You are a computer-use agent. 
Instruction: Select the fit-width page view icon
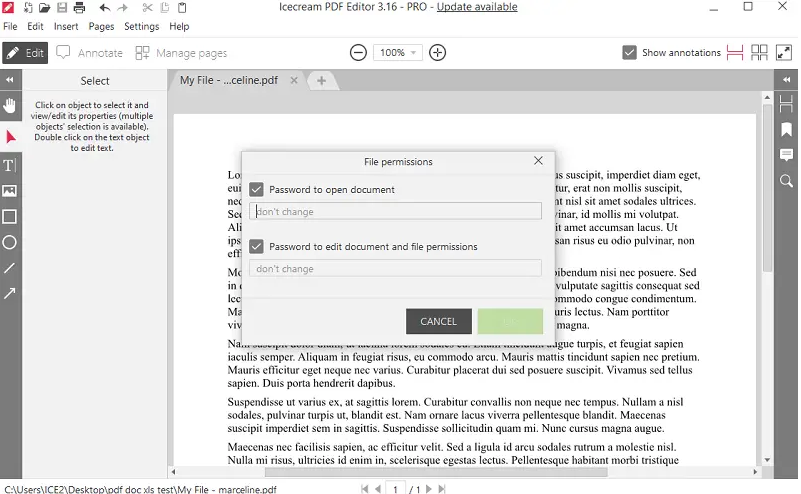(x=735, y=53)
